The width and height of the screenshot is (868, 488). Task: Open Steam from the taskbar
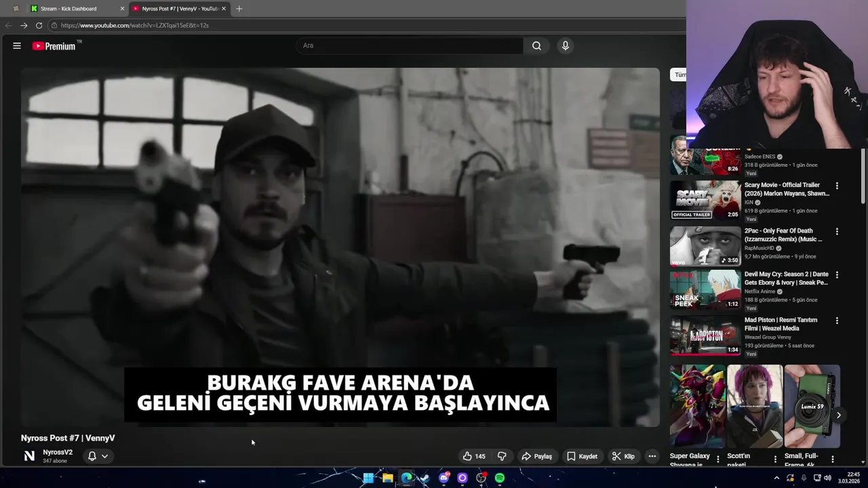pyautogui.click(x=425, y=478)
